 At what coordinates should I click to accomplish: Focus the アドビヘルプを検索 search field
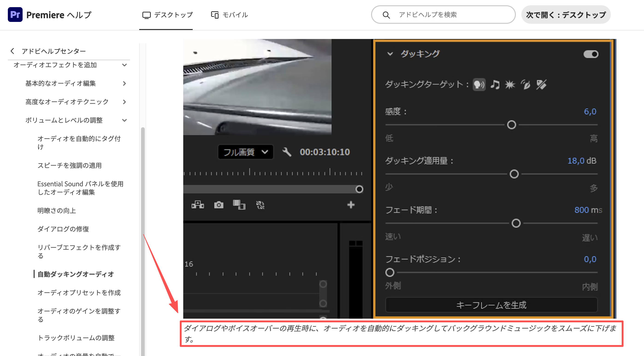(x=443, y=15)
